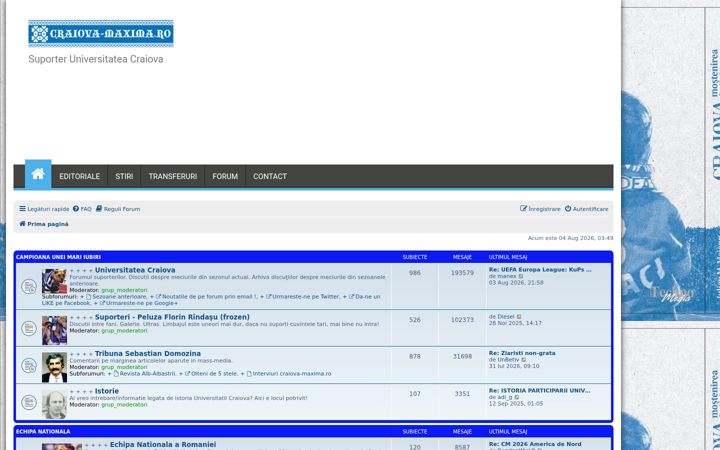The height and width of the screenshot is (450, 720).
Task: Click the FAQ question mark icon
Action: (76, 209)
